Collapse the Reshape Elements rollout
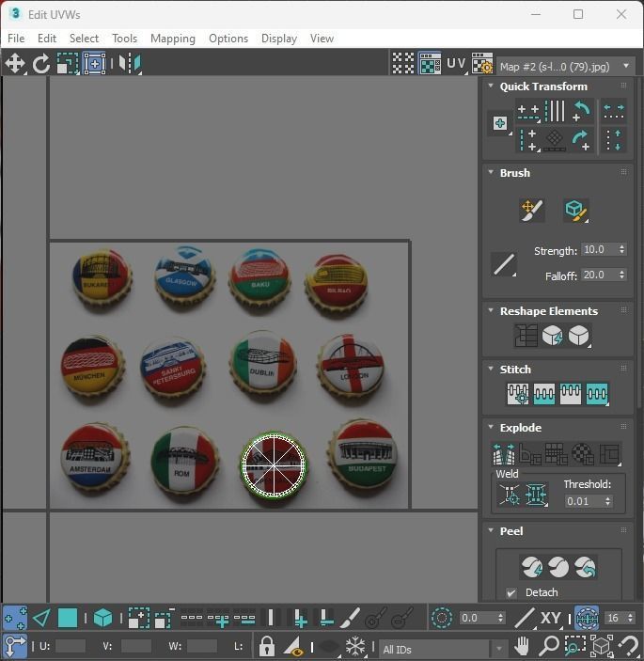Viewport: 644px width, 661px height. (491, 310)
